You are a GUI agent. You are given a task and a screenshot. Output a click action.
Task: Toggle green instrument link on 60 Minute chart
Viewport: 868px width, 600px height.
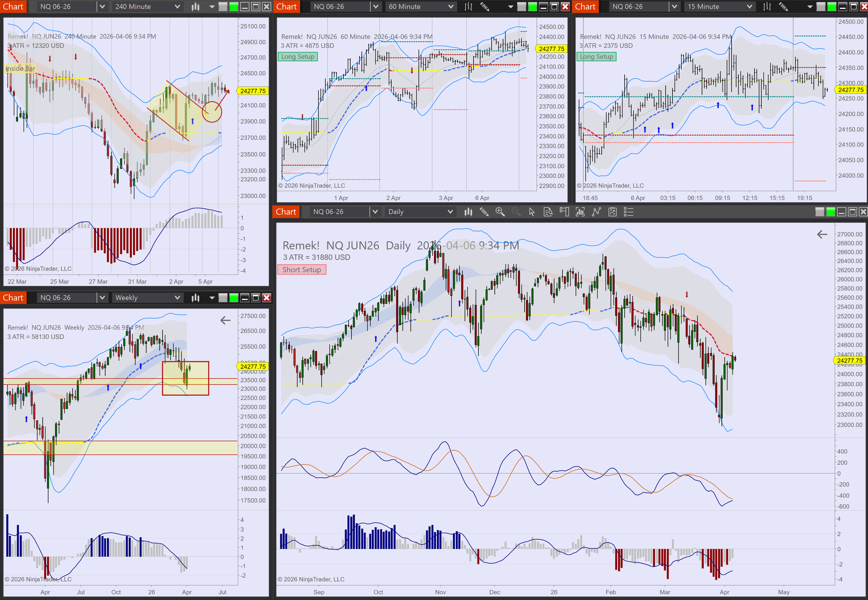pos(533,7)
